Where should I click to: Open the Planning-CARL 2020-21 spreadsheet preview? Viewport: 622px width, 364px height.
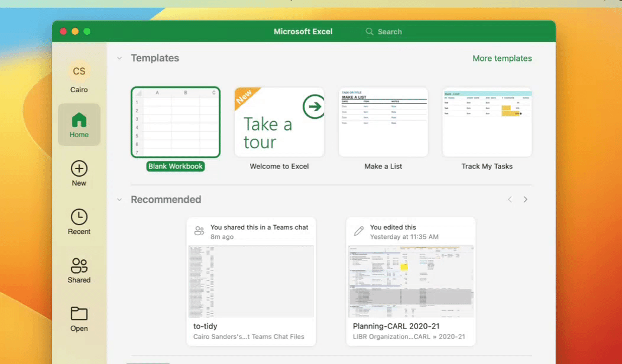410,281
